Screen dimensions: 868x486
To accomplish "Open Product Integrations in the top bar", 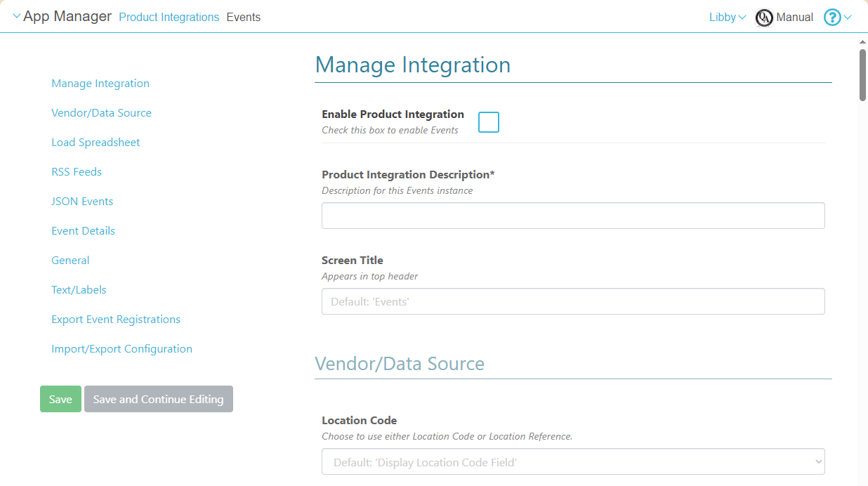I will 169,18.
